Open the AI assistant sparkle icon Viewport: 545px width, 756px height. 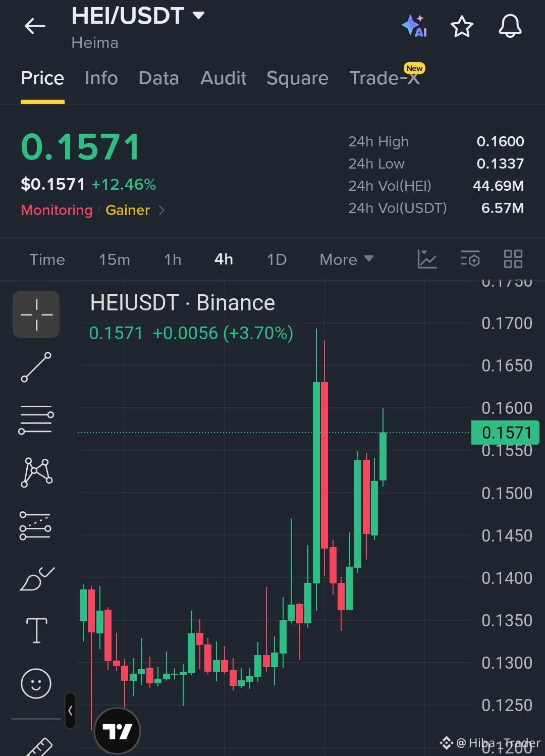click(x=414, y=26)
